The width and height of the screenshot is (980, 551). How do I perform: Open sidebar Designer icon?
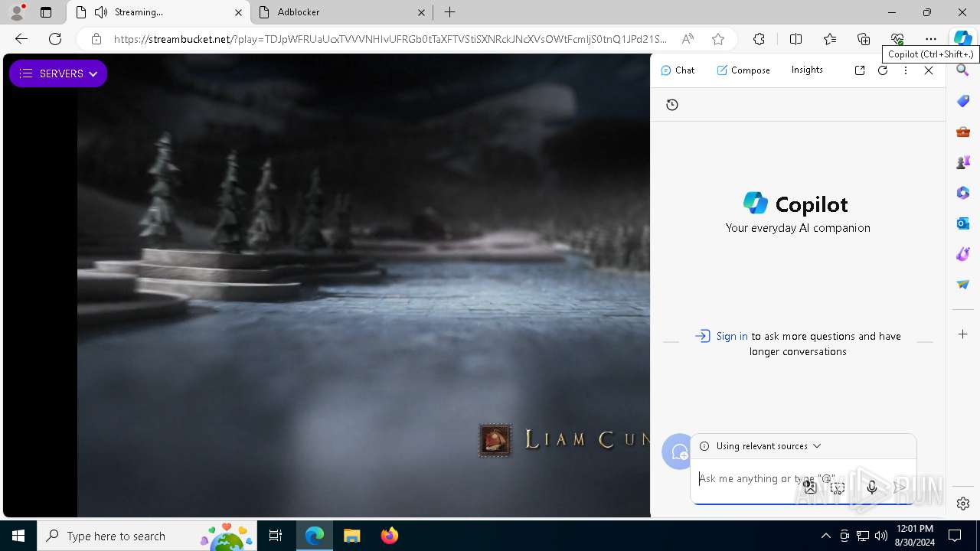pyautogui.click(x=963, y=254)
